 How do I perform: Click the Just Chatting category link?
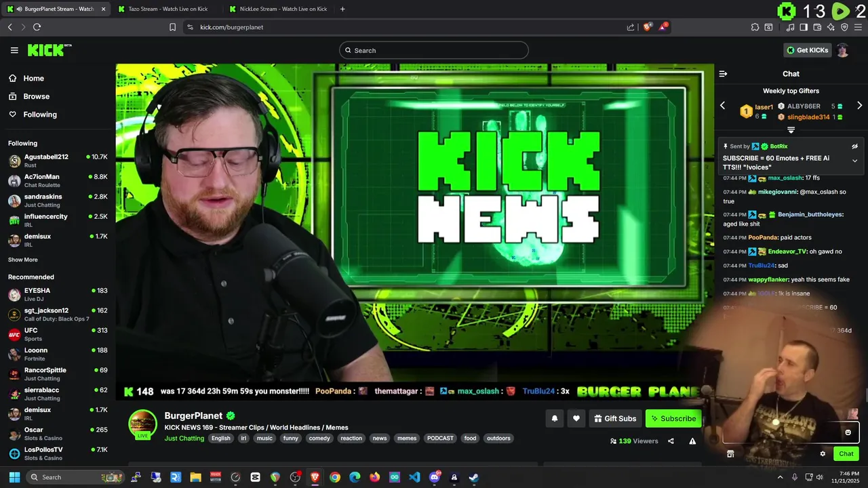pos(184,439)
